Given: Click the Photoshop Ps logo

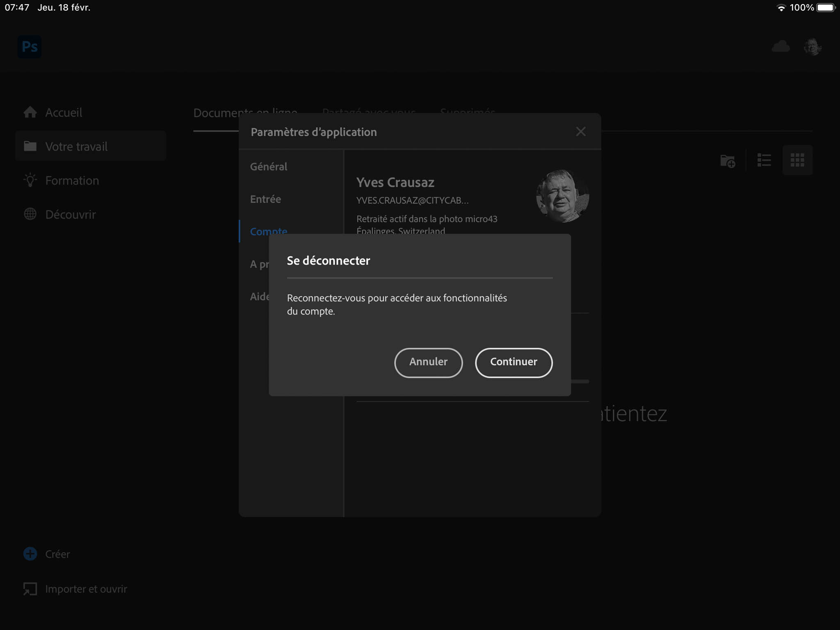Looking at the screenshot, I should coord(30,47).
